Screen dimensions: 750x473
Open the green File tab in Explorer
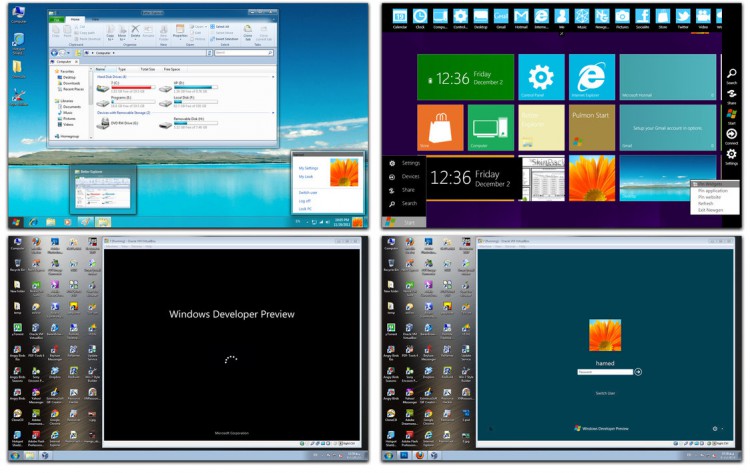[x=57, y=20]
